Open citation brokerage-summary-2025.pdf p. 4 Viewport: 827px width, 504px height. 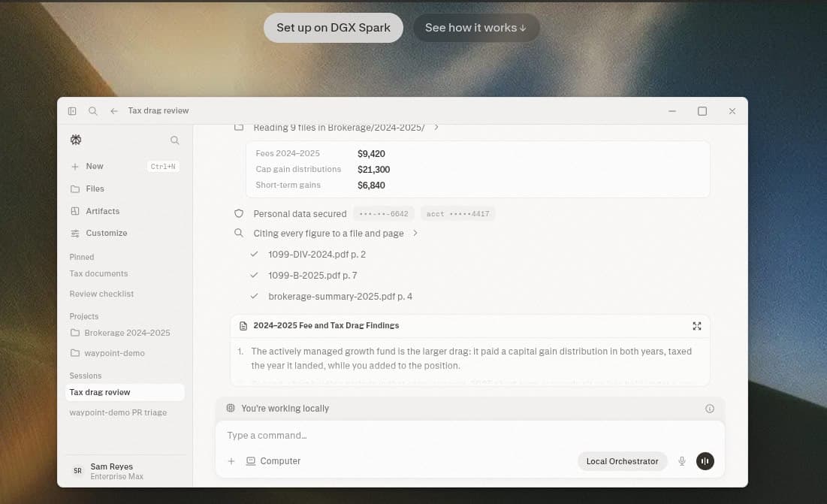(340, 296)
